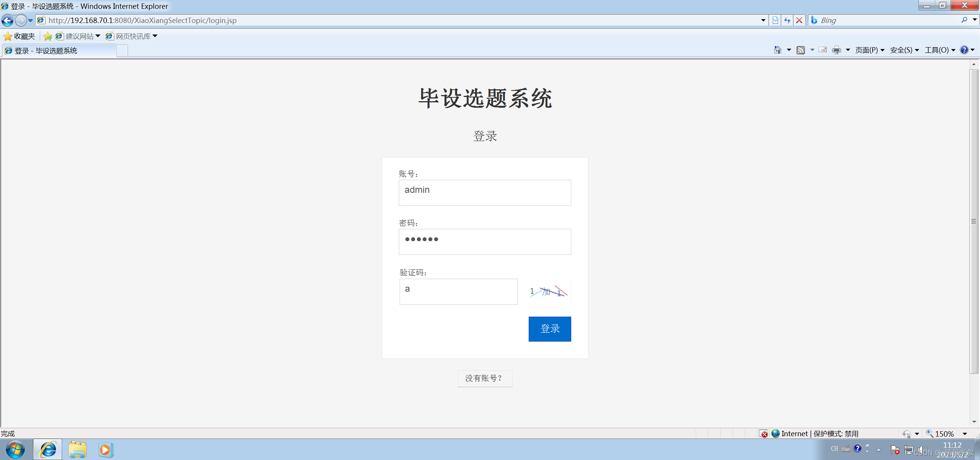Image resolution: width=980 pixels, height=460 pixels.
Task: Open search provider dropdown arrow
Action: pos(975,20)
